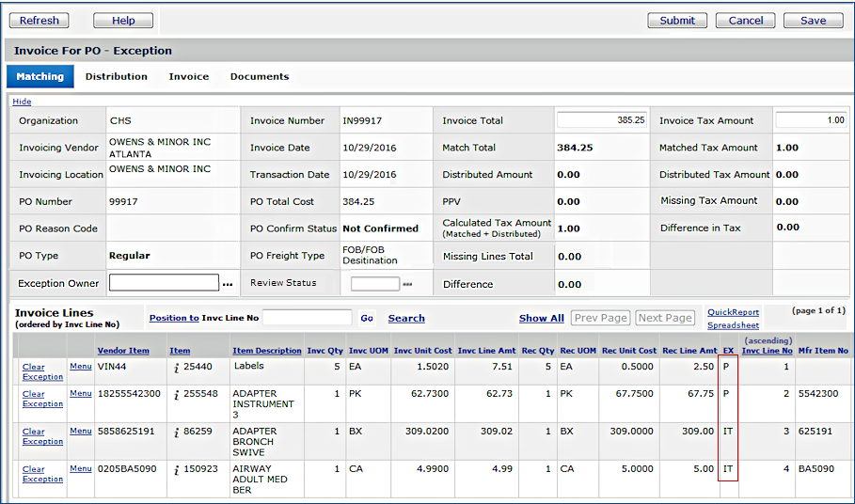Open the QuickReport link
The height and width of the screenshot is (504, 855).
pos(733,312)
